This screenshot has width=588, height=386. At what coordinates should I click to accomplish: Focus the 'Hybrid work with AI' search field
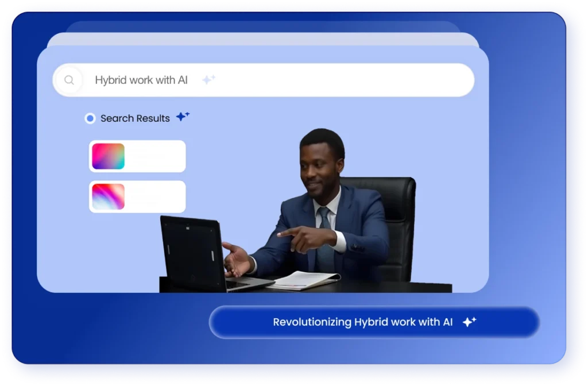[x=264, y=80]
